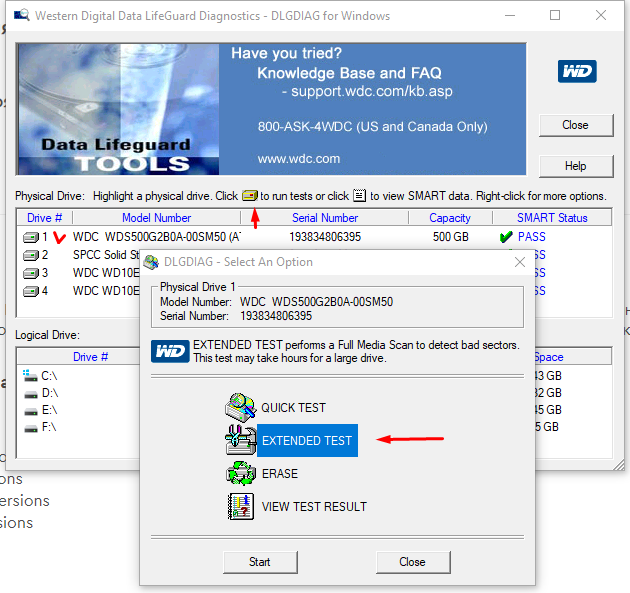This screenshot has width=630, height=593.
Task: Click C:\ logical drive label
Action: click(x=49, y=376)
